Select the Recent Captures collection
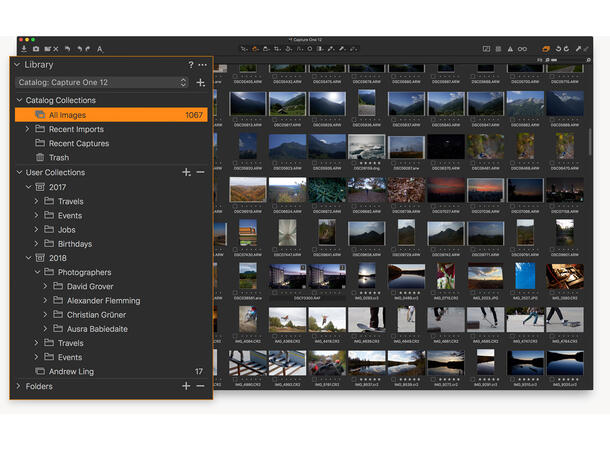 click(78, 143)
